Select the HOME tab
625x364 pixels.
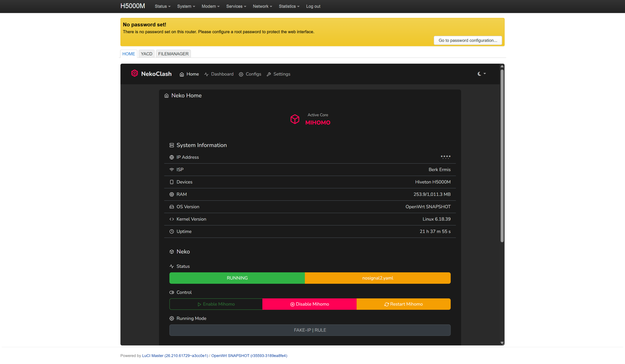pyautogui.click(x=128, y=54)
